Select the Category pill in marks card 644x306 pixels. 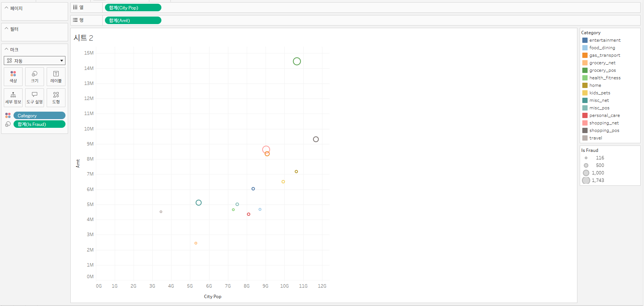coord(39,115)
